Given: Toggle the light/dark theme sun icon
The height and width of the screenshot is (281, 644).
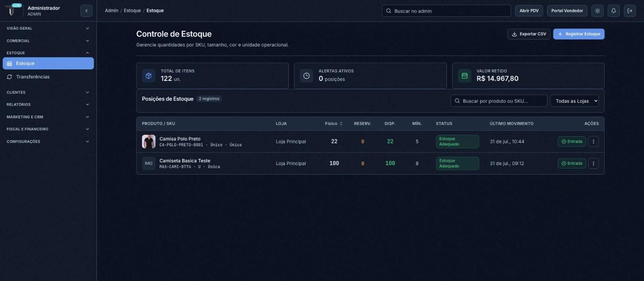Looking at the screenshot, I should 598,11.
